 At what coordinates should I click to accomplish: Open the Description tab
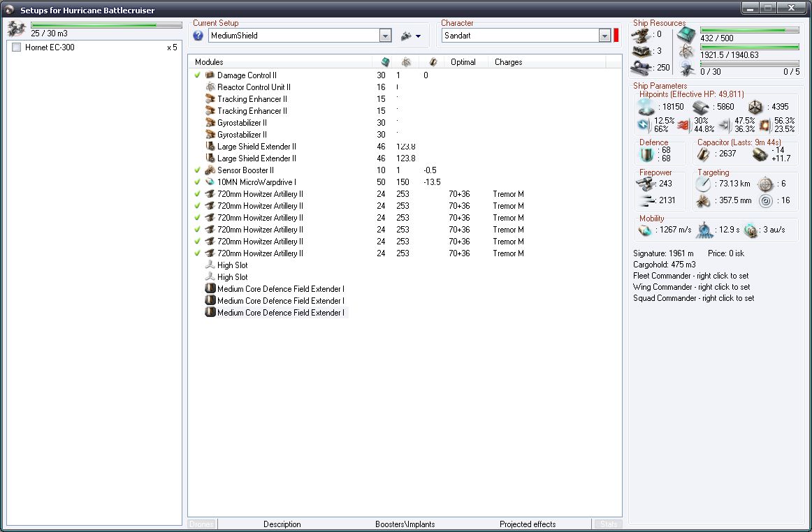coord(282,524)
